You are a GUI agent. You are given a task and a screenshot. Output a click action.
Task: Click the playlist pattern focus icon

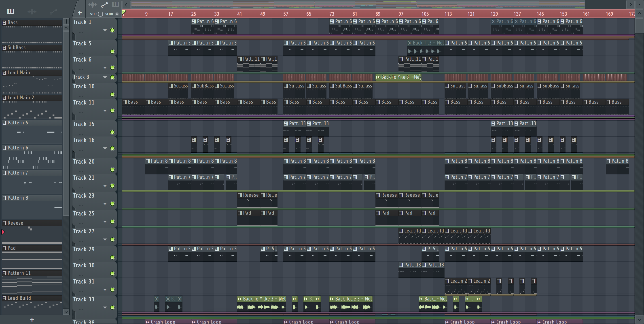[115, 4]
